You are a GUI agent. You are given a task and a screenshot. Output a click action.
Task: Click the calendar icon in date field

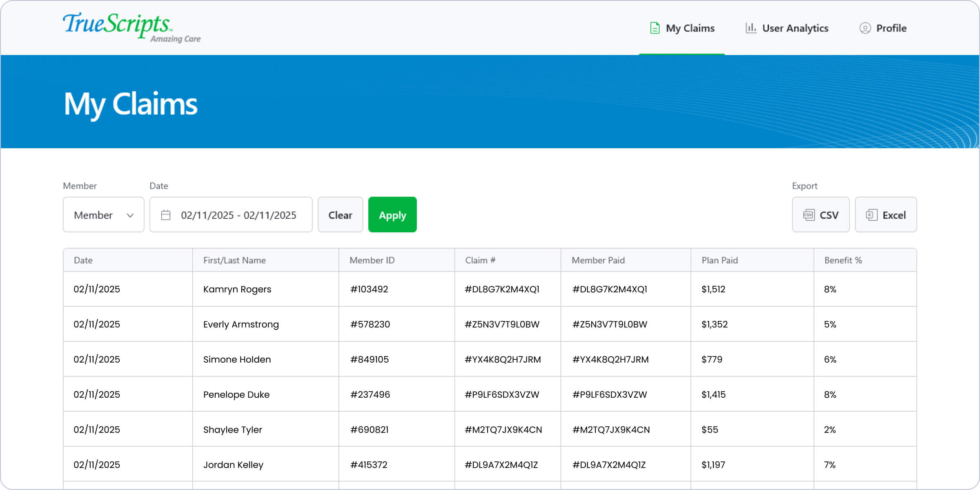click(166, 215)
